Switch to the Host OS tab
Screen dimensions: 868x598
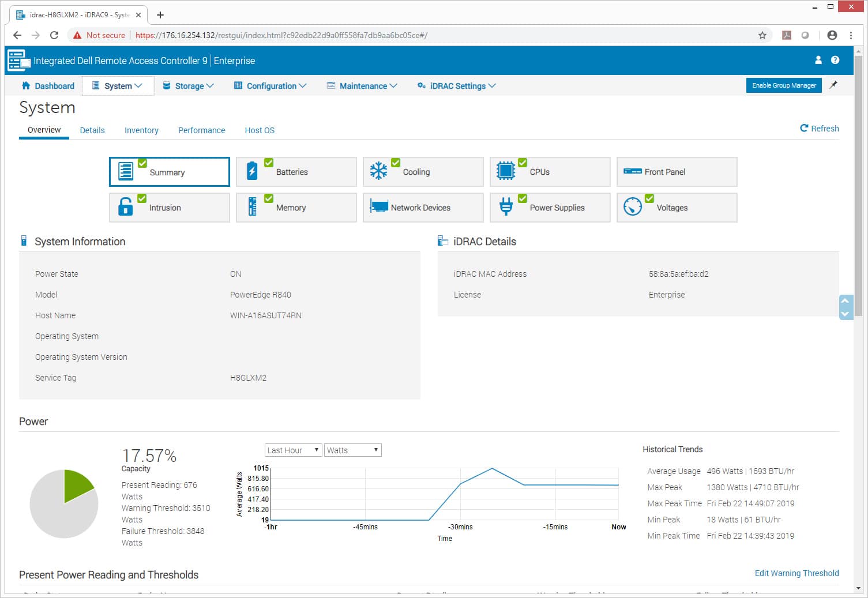pyautogui.click(x=260, y=130)
